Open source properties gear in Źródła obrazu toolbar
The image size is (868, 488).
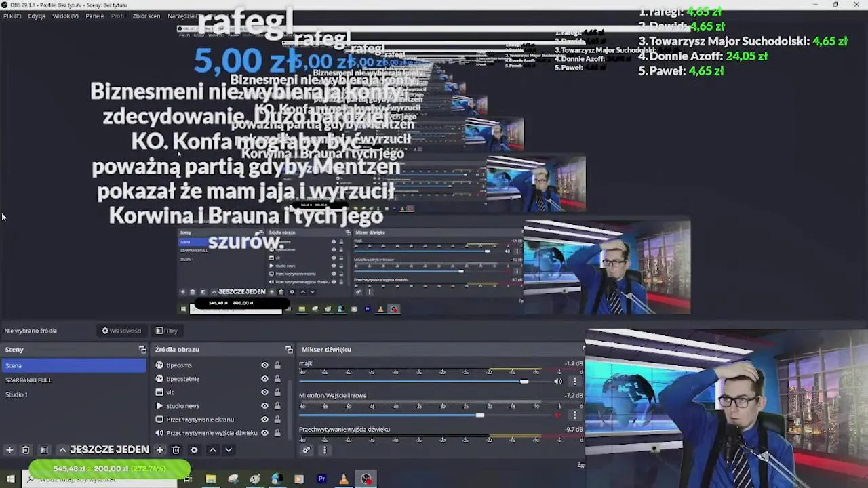194,450
